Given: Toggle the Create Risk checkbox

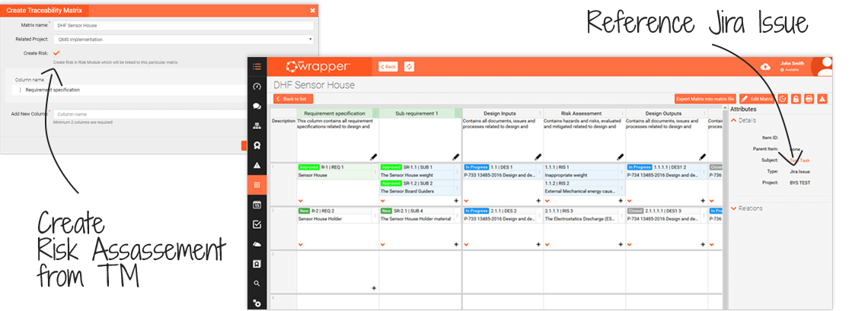Looking at the screenshot, I should (56, 53).
